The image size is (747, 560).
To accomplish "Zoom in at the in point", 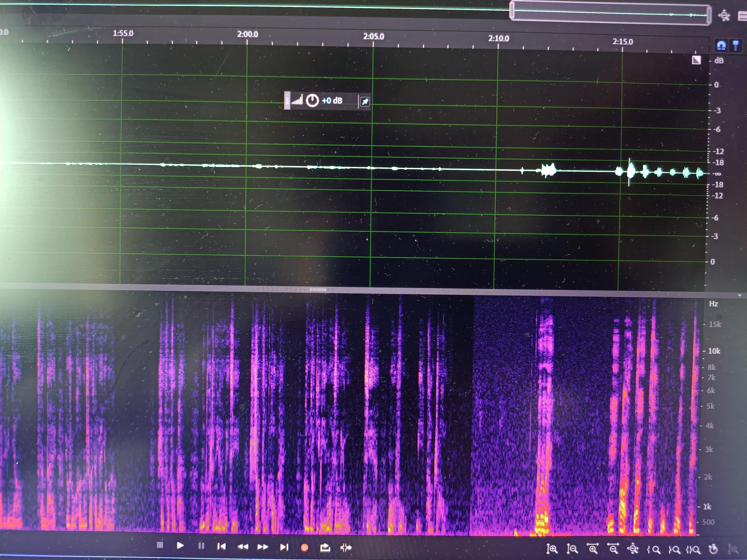I will (x=653, y=550).
